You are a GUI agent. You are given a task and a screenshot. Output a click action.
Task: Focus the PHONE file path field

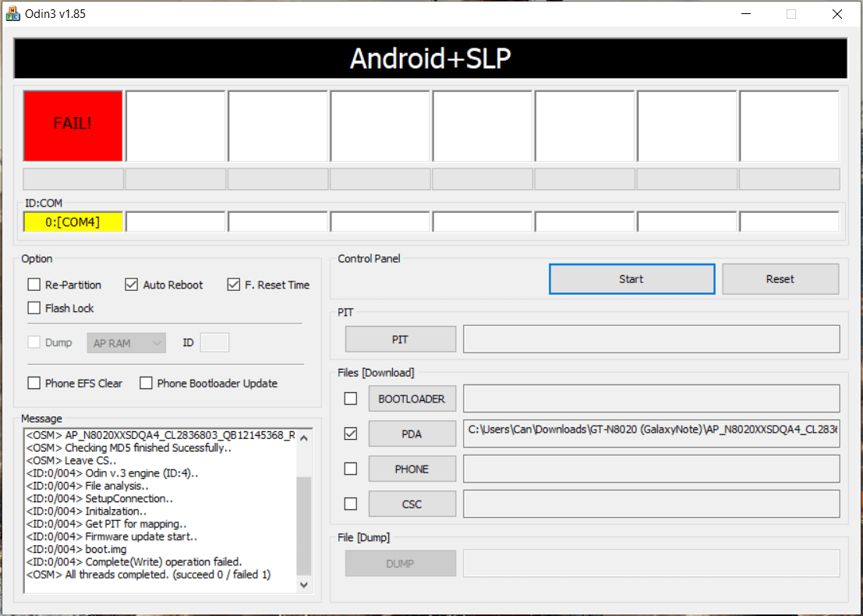coord(652,469)
